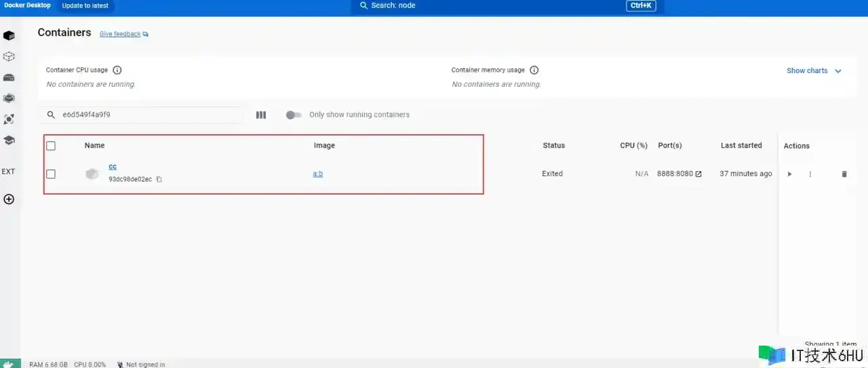Open the Builds section in sidebar
Image resolution: width=868 pixels, height=368 pixels.
click(9, 98)
